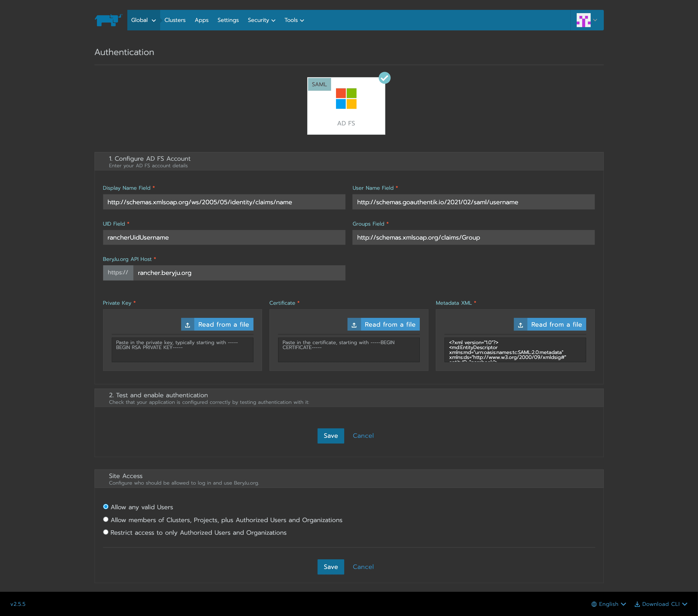The image size is (698, 616).
Task: Click the Download CLI download icon
Action: 637,604
